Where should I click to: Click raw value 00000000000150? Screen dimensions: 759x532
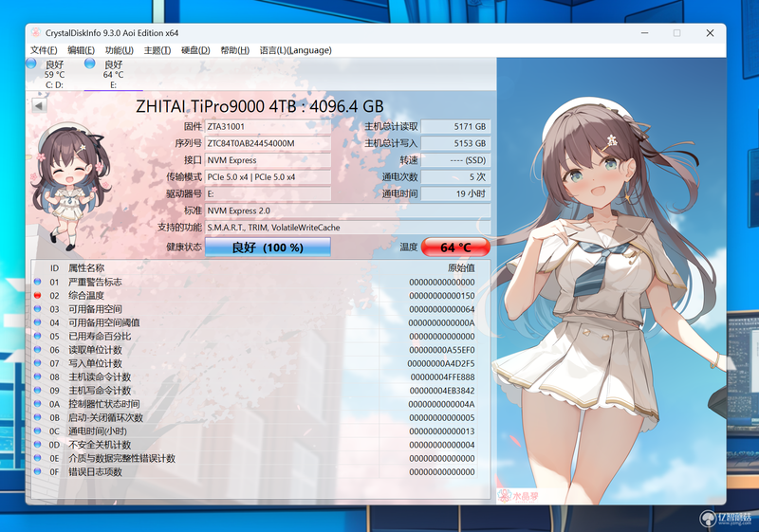coord(442,296)
